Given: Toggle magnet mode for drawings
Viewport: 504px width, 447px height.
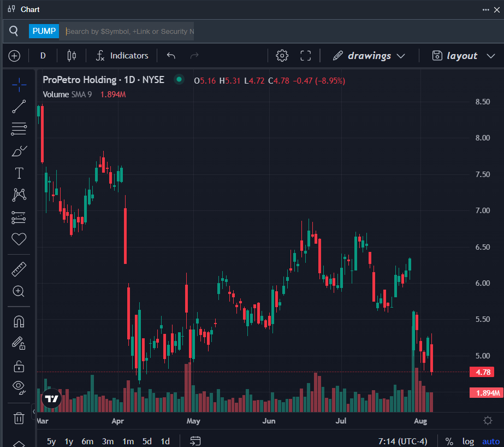Looking at the screenshot, I should coord(19,321).
